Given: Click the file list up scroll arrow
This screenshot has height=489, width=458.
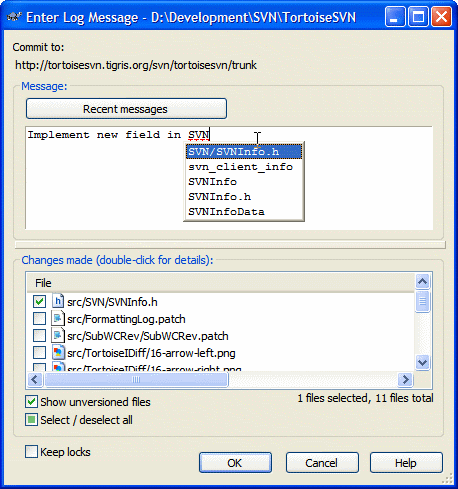Looking at the screenshot, I should [x=422, y=282].
